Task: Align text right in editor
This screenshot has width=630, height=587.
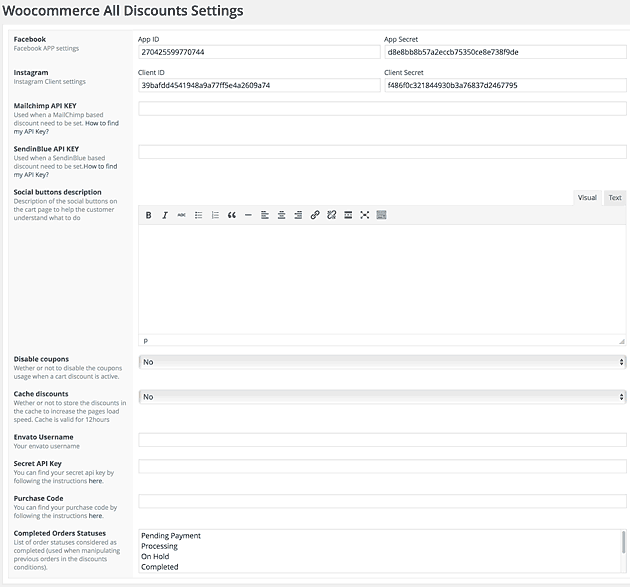Action: [x=298, y=215]
